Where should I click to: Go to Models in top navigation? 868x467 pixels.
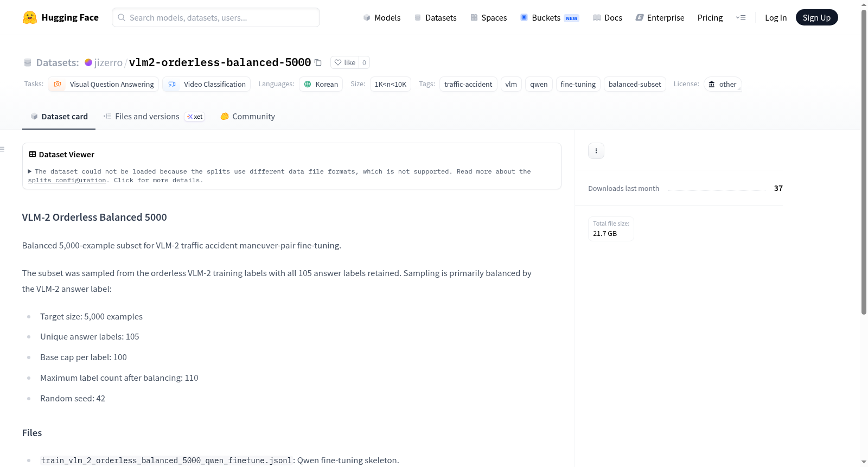click(x=382, y=17)
